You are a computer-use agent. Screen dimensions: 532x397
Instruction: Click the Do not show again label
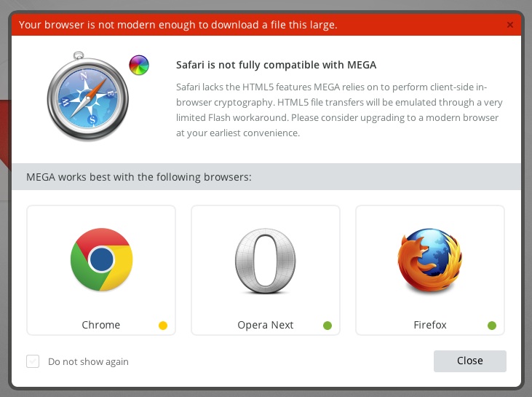pos(88,362)
